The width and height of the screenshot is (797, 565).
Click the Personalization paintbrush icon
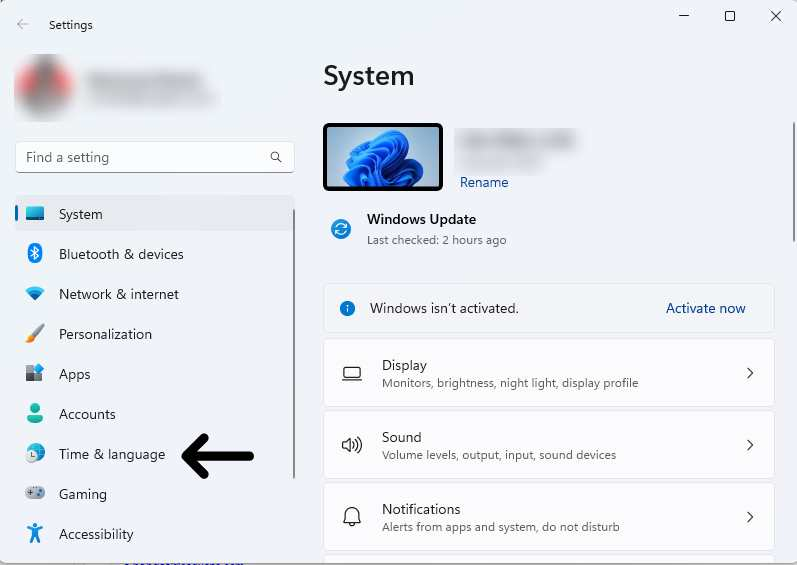[35, 333]
